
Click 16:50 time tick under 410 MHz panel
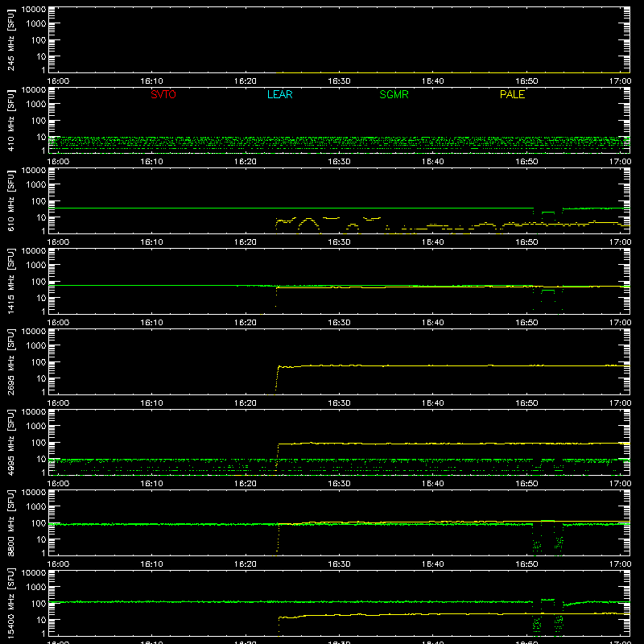[526, 162]
